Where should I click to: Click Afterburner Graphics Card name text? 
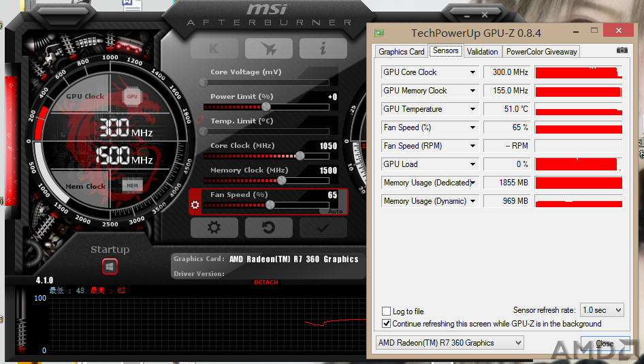pos(293,259)
